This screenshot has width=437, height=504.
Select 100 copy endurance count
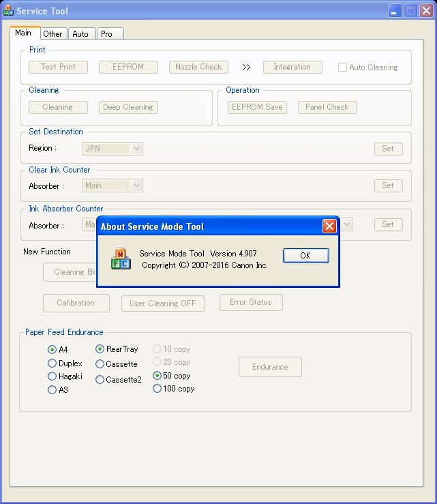pyautogui.click(x=157, y=389)
